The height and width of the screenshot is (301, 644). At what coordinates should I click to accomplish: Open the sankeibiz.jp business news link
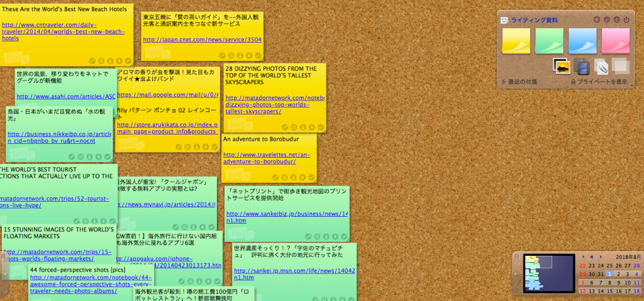coord(287,217)
